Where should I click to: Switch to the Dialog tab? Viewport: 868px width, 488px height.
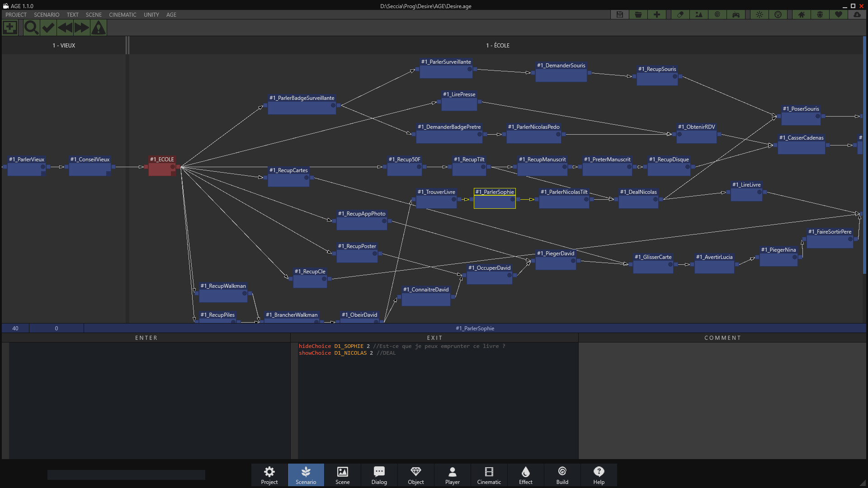tap(379, 475)
